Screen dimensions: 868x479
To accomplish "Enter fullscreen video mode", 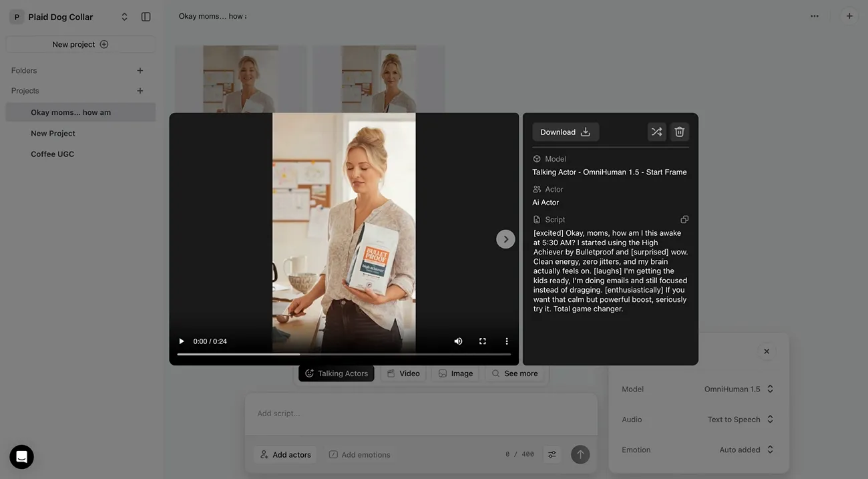I will coord(483,341).
